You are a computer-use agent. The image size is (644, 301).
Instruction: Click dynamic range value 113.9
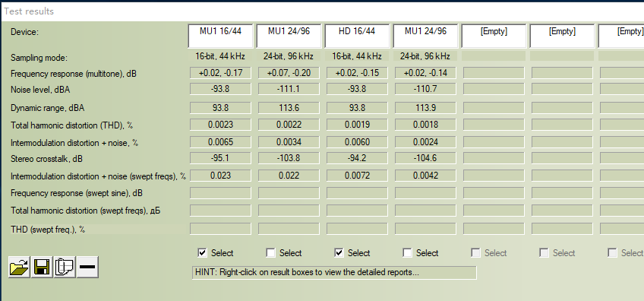(x=425, y=108)
